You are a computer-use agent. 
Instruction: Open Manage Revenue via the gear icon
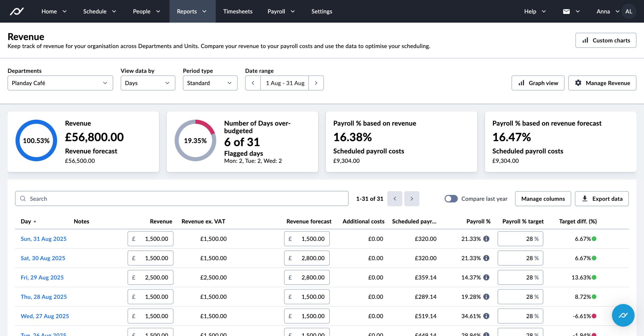pos(579,83)
